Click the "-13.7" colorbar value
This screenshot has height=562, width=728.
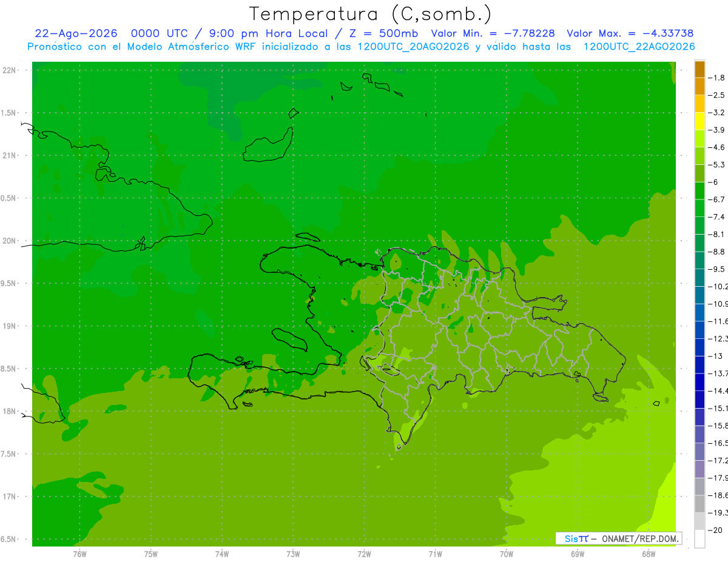(718, 373)
